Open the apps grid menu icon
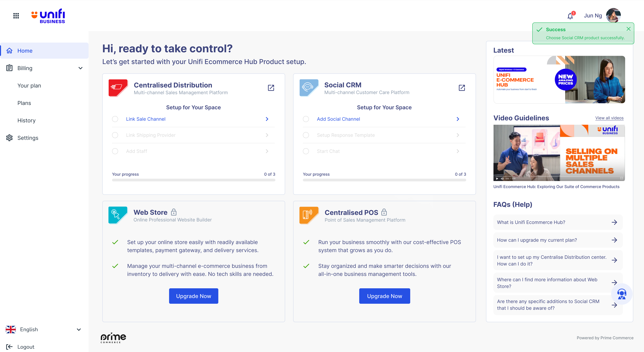644x352 pixels. point(16,16)
